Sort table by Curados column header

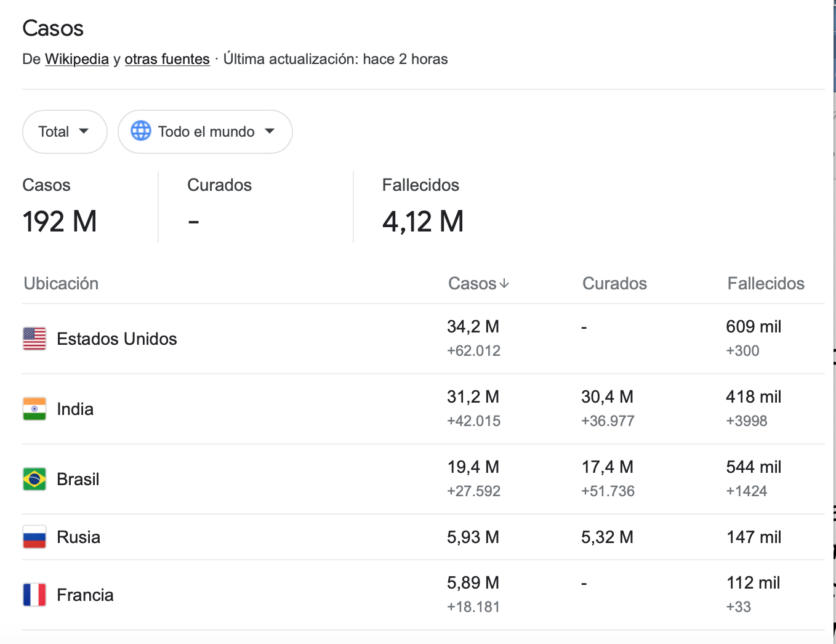click(614, 283)
